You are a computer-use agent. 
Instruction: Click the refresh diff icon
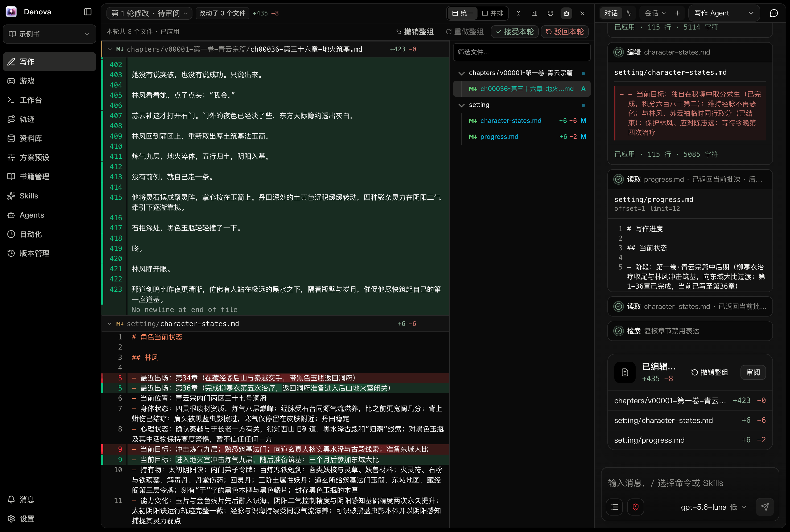[550, 13]
